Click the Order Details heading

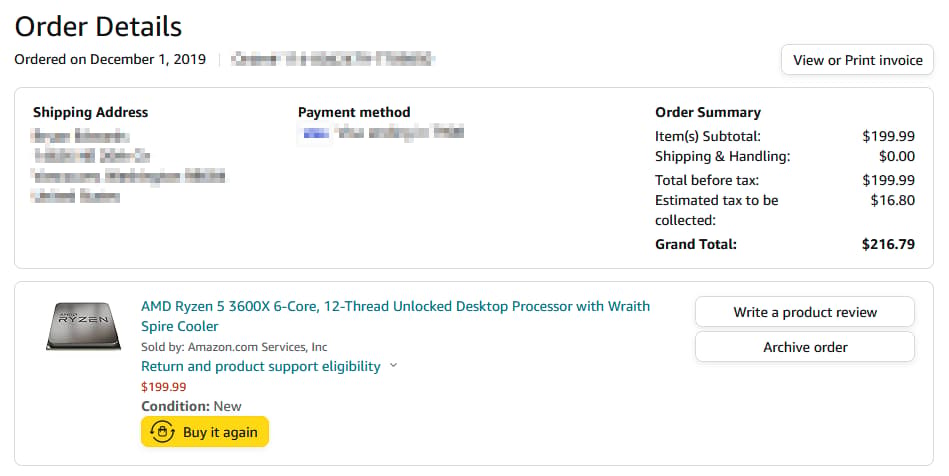point(98,27)
